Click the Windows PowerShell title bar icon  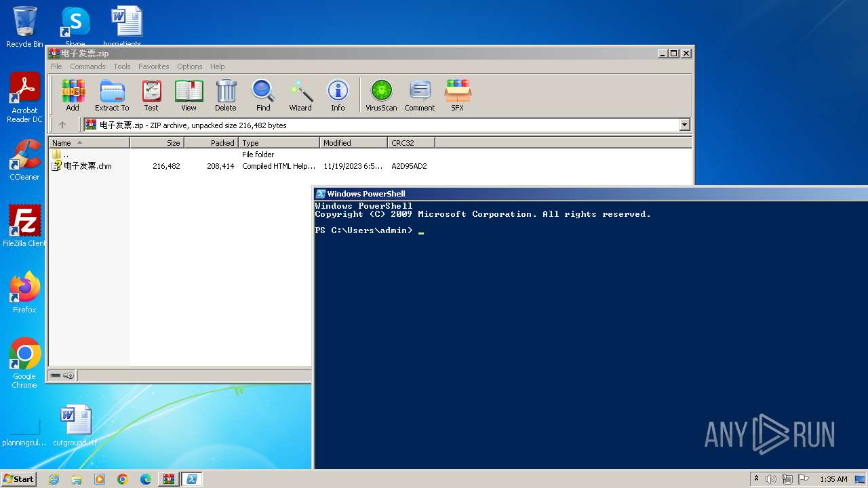coord(321,194)
